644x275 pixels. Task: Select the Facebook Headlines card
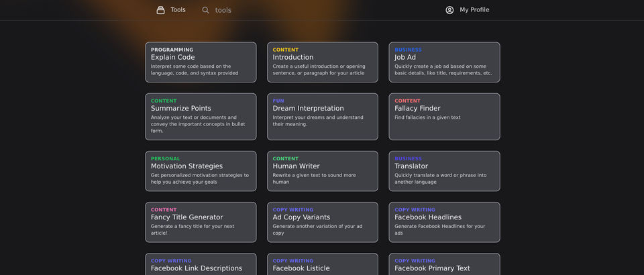coord(444,222)
